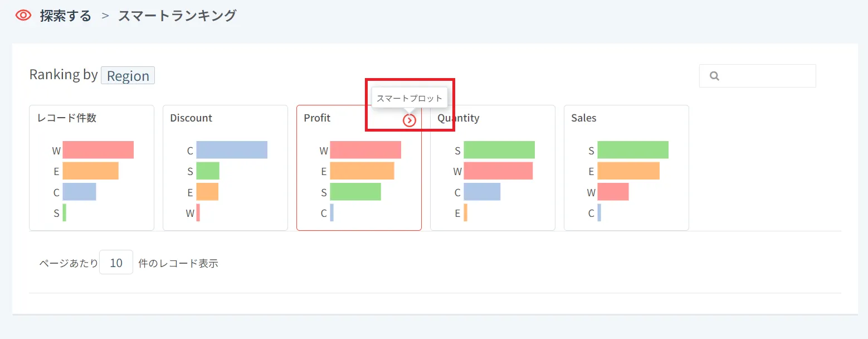Click the red eye icon beside 探索する
868x339 pixels.
pos(23,16)
